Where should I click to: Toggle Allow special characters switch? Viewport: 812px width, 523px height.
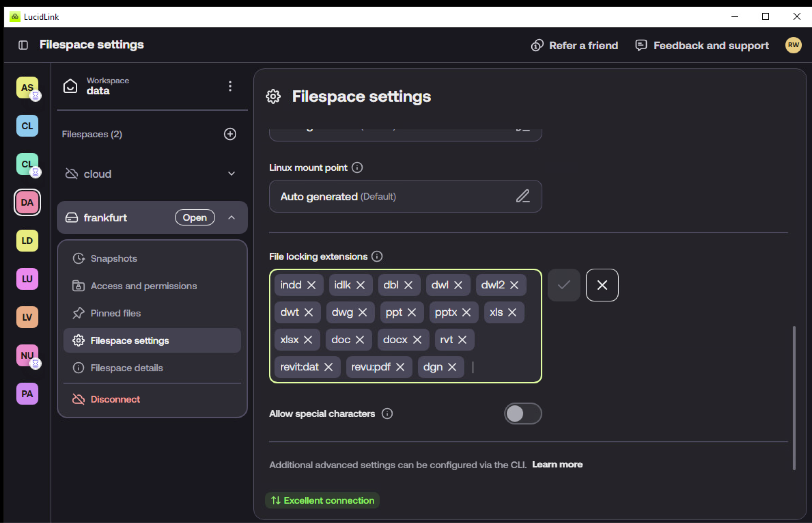click(523, 413)
